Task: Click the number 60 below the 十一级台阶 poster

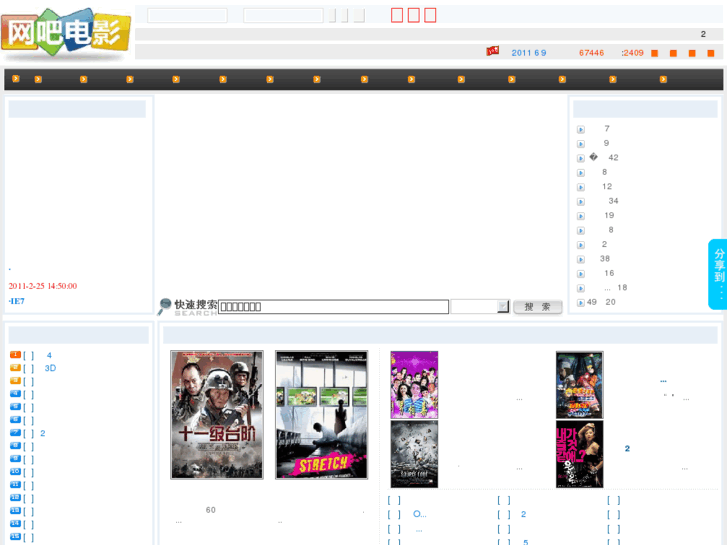Action: (x=210, y=510)
